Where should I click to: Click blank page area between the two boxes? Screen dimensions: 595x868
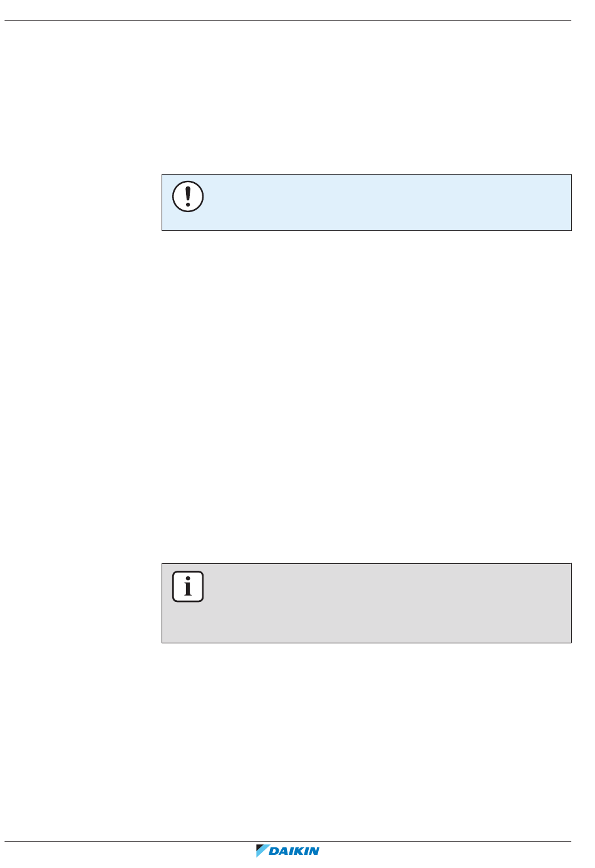click(x=366, y=397)
